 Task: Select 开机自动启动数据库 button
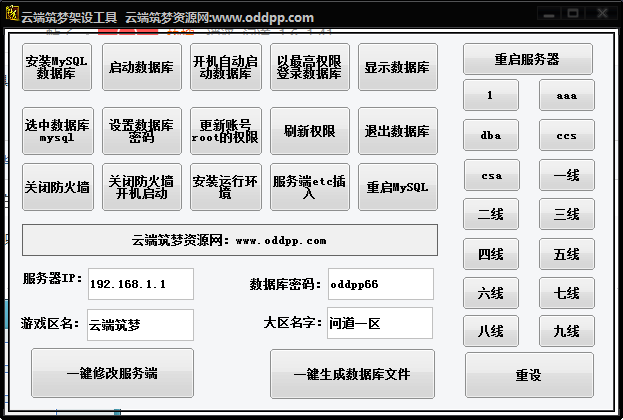226,67
